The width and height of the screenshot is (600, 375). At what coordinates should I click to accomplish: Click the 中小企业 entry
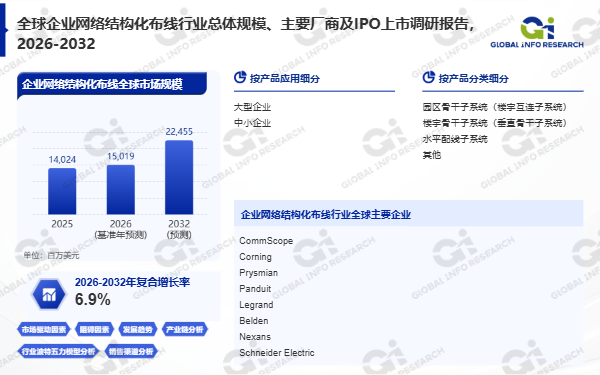253,123
